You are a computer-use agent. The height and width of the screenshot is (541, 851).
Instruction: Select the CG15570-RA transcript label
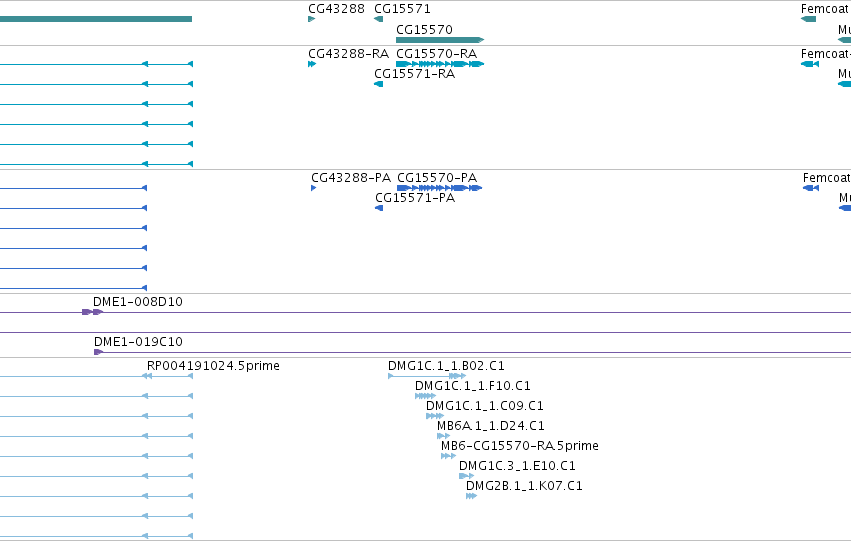436,54
